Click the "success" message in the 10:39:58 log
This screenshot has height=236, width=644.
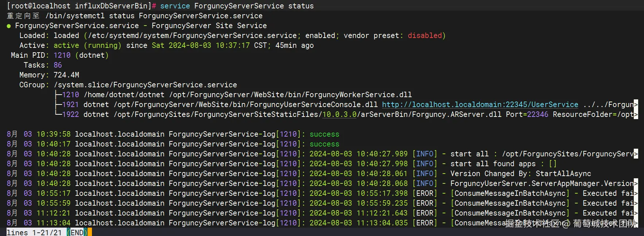[x=324, y=134]
